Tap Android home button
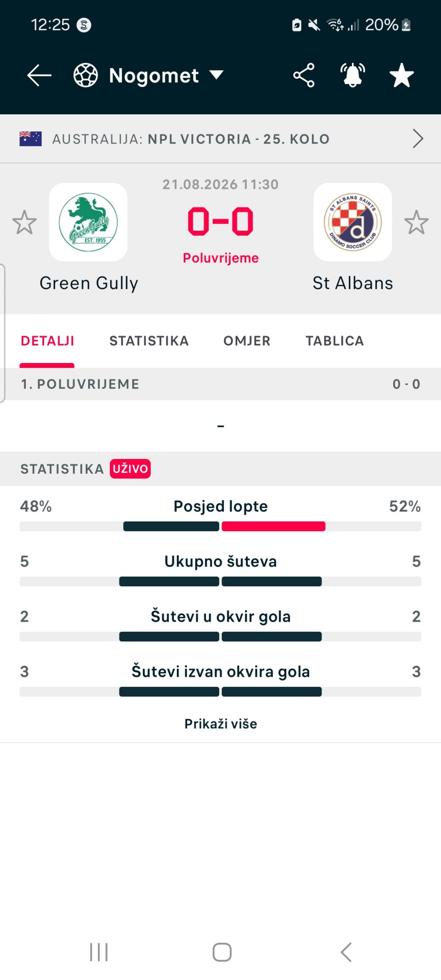This screenshot has height=980, width=441. click(222, 952)
